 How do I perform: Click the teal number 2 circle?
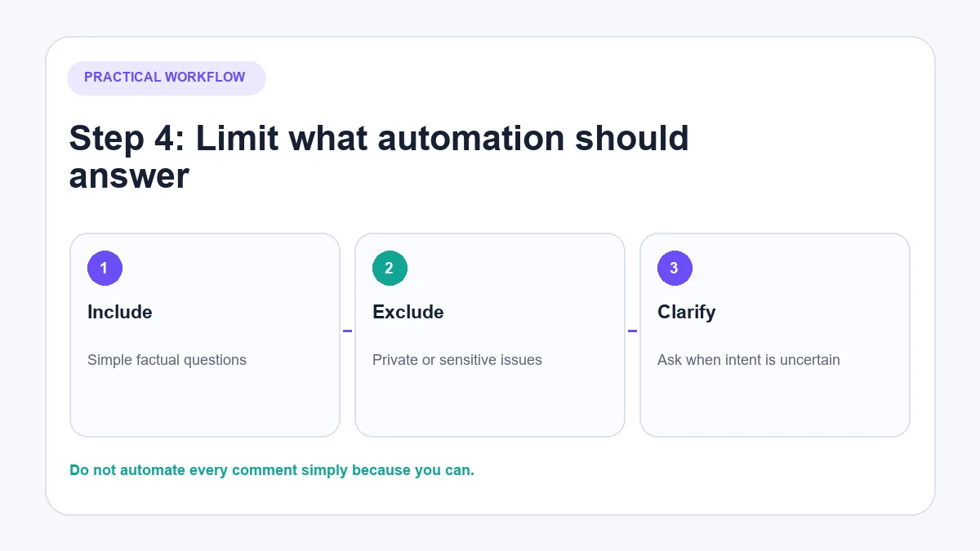(390, 268)
